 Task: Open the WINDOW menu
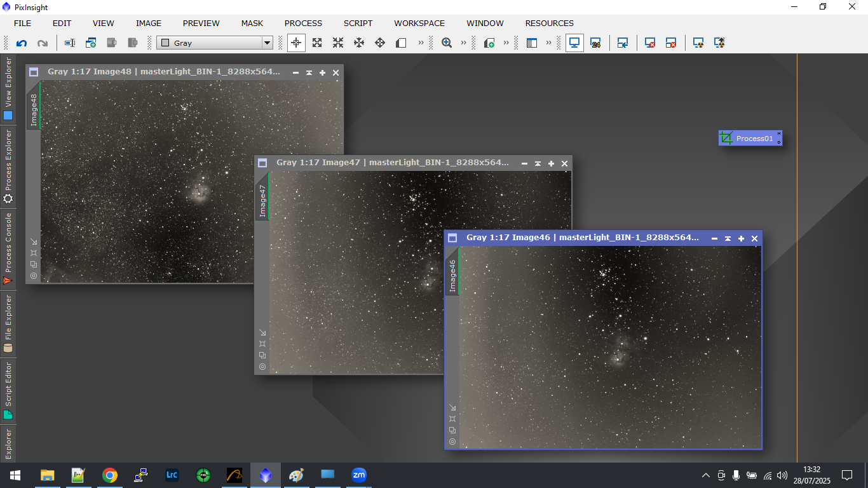coord(485,23)
